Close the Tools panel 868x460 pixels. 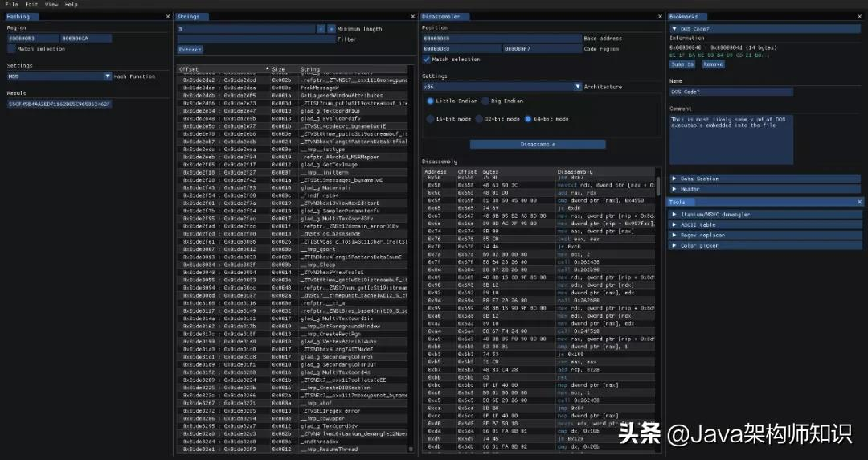860,203
